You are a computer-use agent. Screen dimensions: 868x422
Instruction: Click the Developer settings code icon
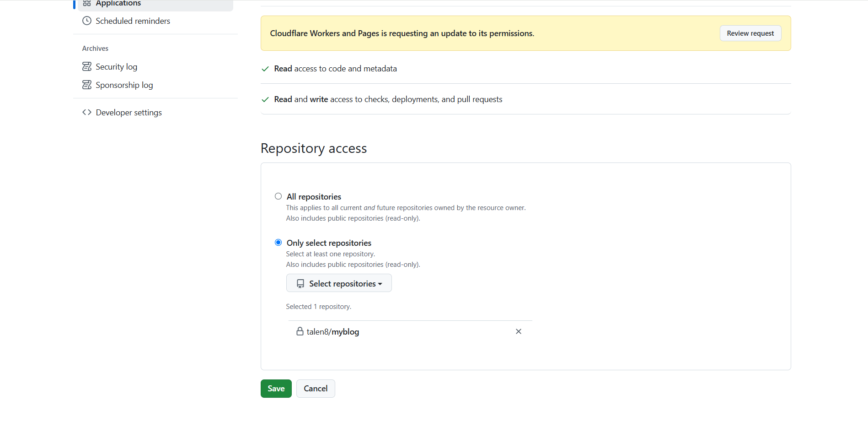pos(87,113)
